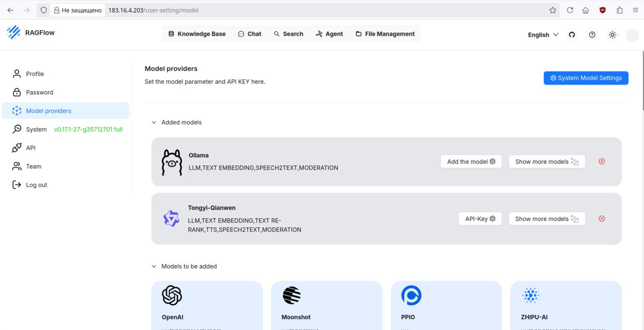This screenshot has height=330, width=644.
Task: Click the RAGFlow brand name text
Action: tap(40, 33)
